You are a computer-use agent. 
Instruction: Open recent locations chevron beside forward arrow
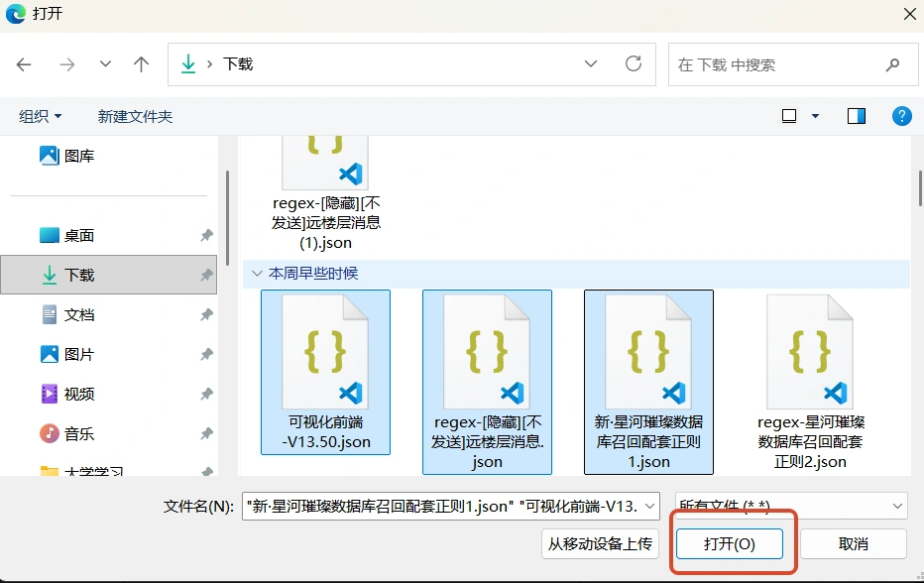105,63
